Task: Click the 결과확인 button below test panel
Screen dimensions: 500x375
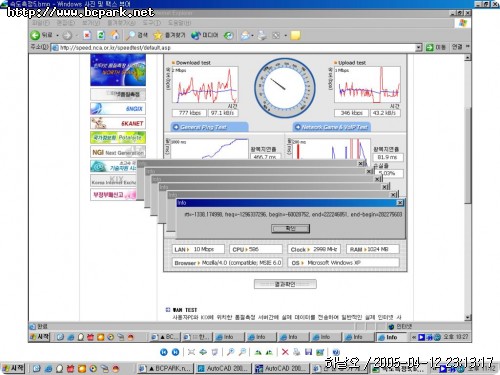Action: pos(285,284)
